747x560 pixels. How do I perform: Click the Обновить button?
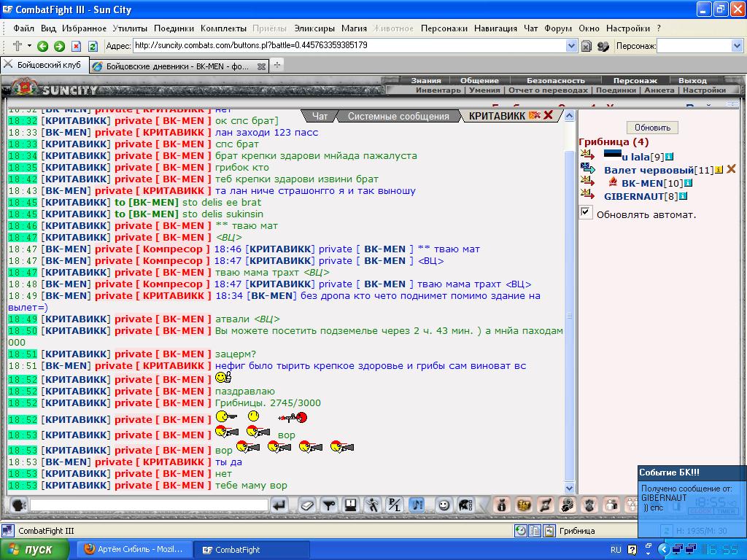point(652,128)
